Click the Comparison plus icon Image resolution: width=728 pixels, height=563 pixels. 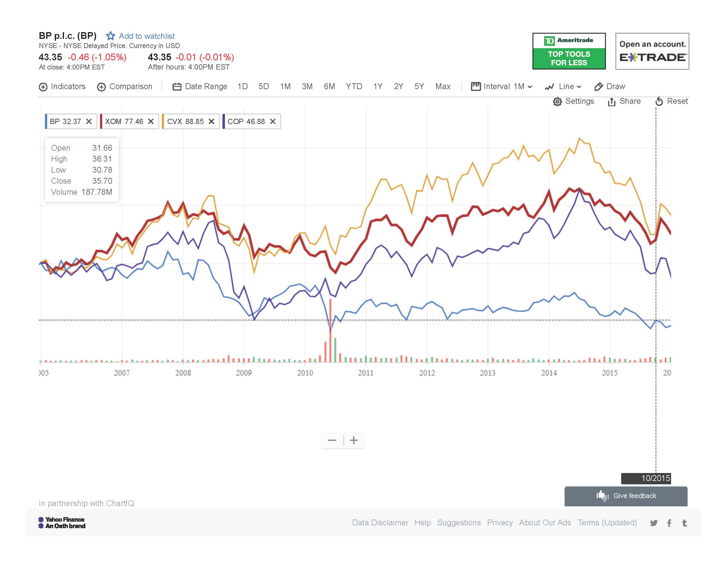tap(101, 87)
